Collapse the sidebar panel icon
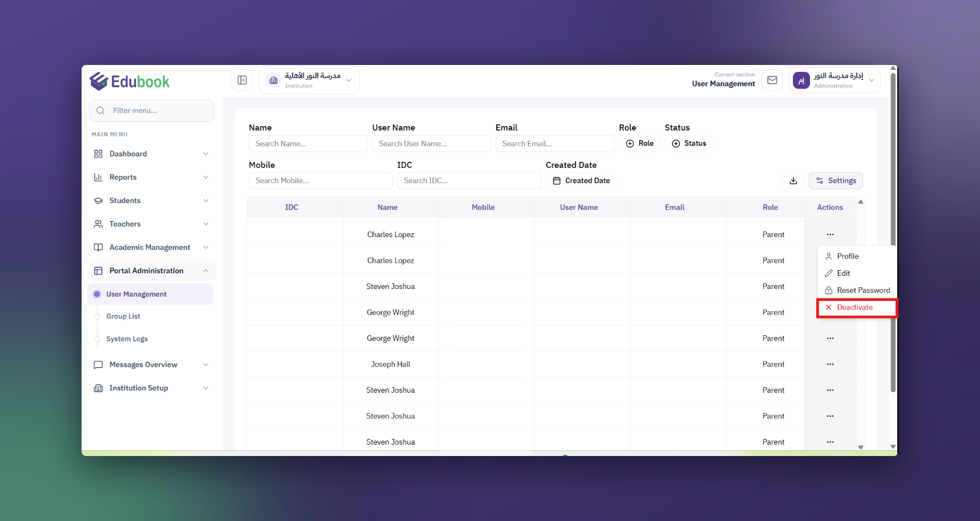 click(242, 80)
